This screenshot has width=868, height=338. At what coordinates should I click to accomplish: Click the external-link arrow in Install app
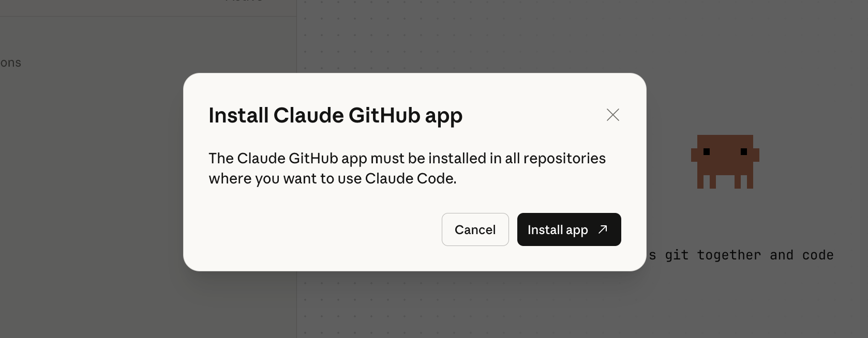603,229
